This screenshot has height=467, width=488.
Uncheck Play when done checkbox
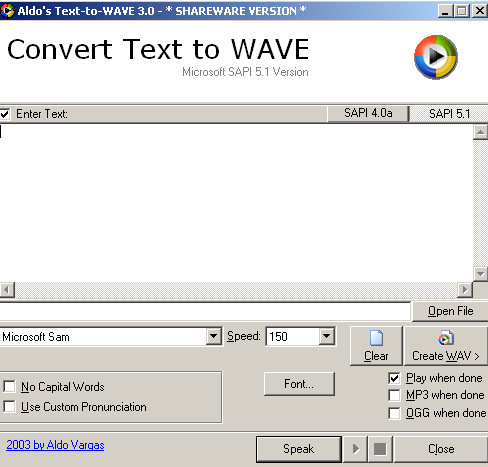[394, 378]
